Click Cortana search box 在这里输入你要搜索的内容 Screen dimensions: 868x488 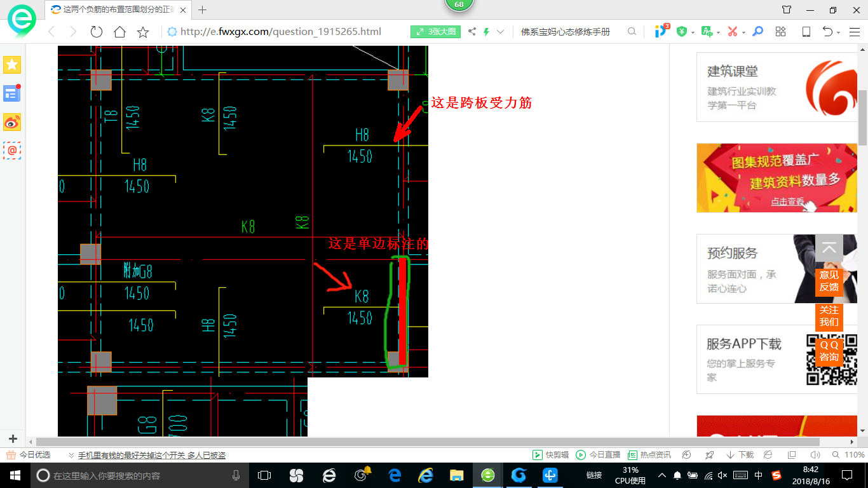140,475
